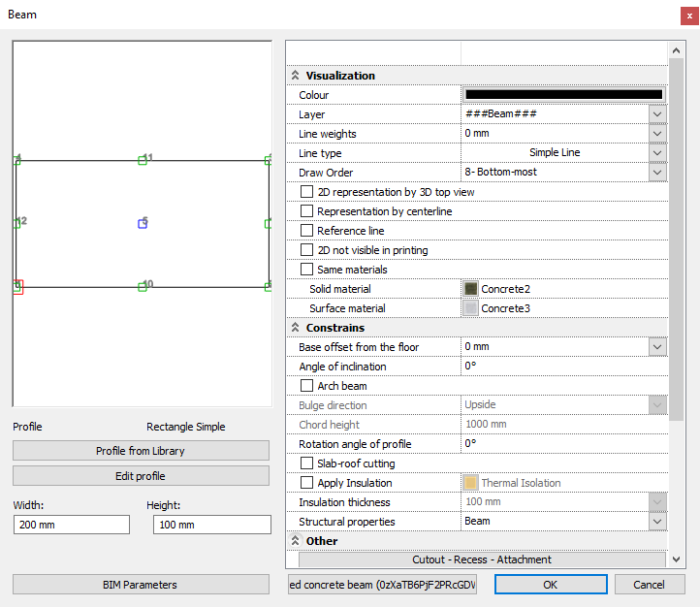Collapse the Other section

point(295,541)
